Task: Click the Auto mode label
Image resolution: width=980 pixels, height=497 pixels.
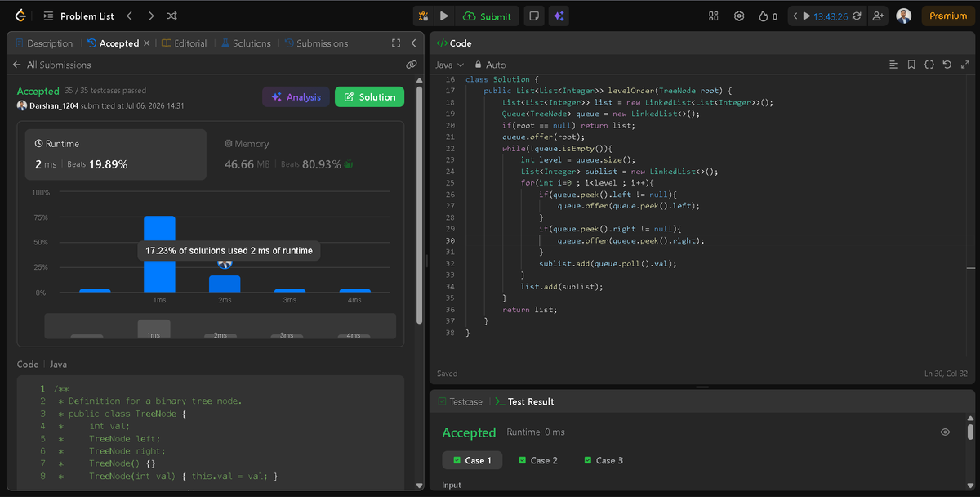Action: (x=496, y=65)
